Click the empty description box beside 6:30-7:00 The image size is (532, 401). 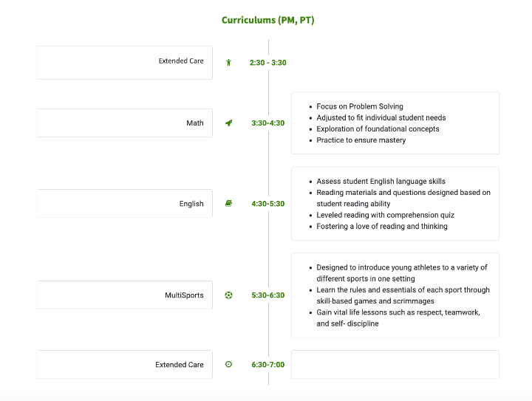395,365
